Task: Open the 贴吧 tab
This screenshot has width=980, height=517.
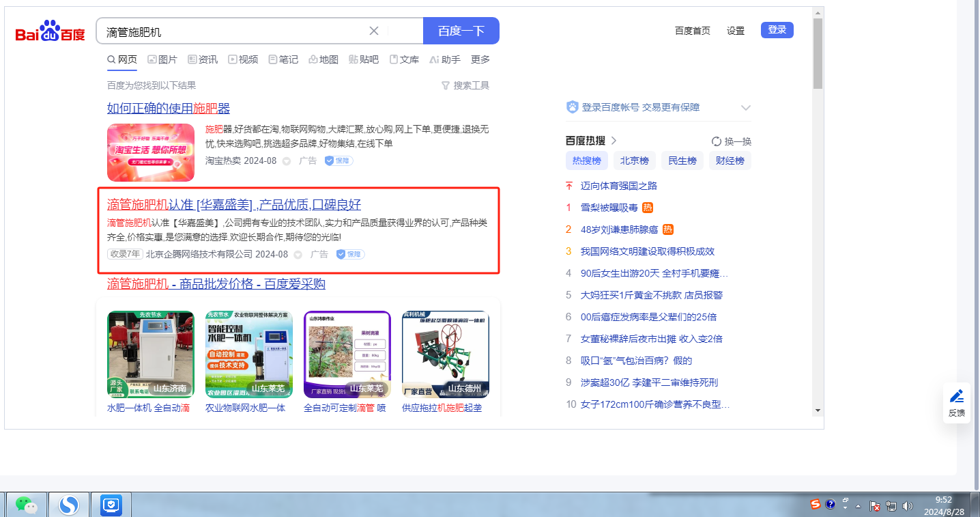Action: pyautogui.click(x=364, y=59)
